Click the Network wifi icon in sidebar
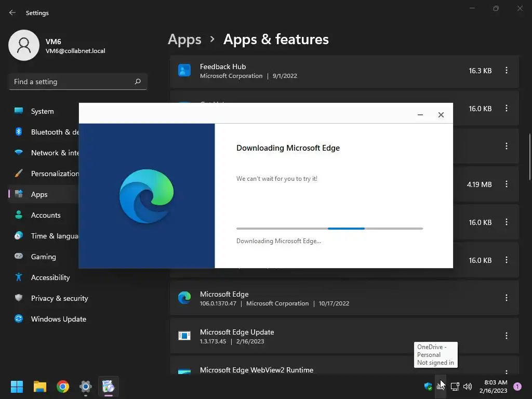Viewport: 532px width, 399px height. click(19, 152)
